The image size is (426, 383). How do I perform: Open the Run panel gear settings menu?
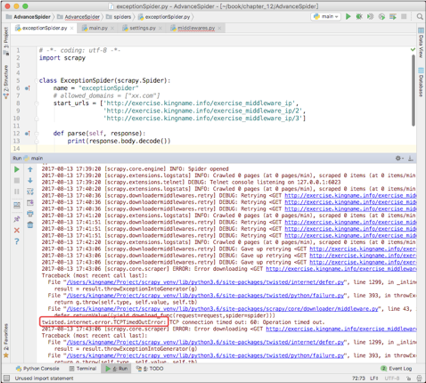(x=399, y=158)
